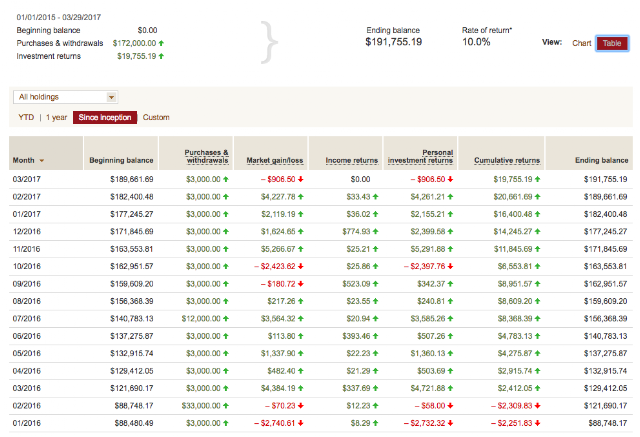640x437 pixels.
Task: Click green arrow beside 12/2016 income returns $774.93
Action: (x=376, y=231)
